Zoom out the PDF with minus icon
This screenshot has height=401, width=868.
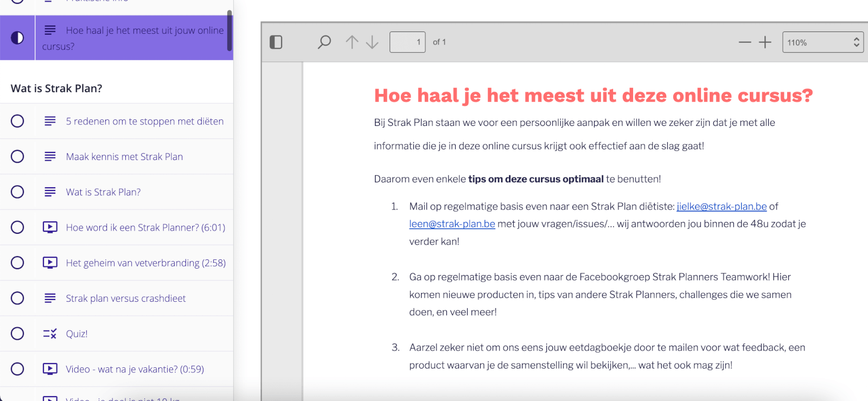745,42
